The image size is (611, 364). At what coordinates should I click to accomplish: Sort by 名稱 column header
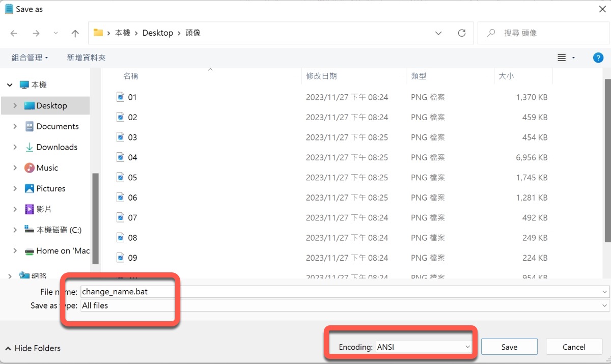click(131, 76)
